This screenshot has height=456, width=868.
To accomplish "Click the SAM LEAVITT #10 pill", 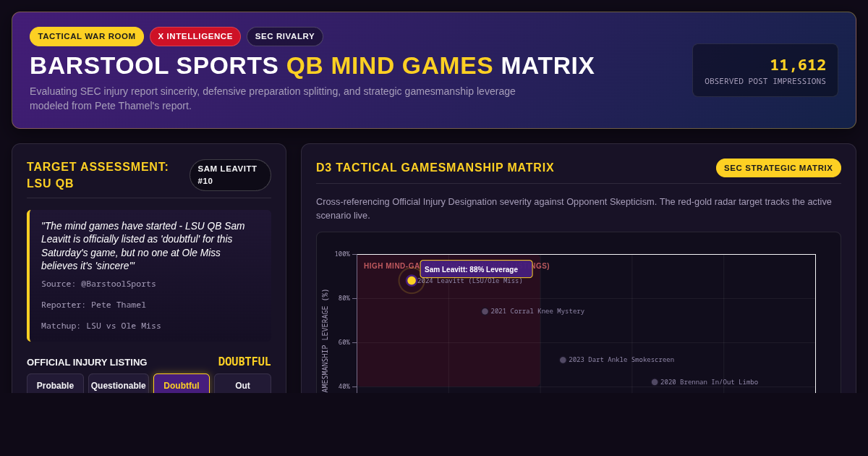I will tap(230, 174).
